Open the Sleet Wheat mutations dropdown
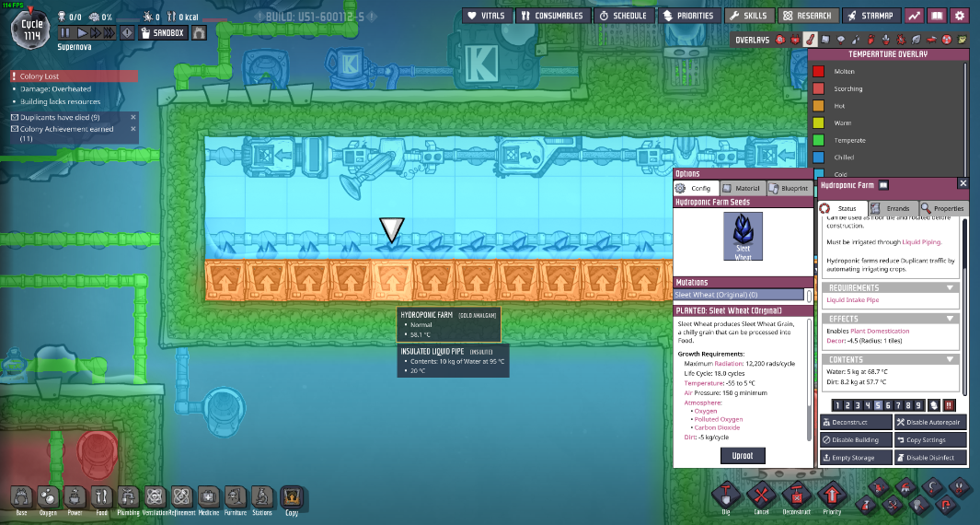 [x=740, y=295]
